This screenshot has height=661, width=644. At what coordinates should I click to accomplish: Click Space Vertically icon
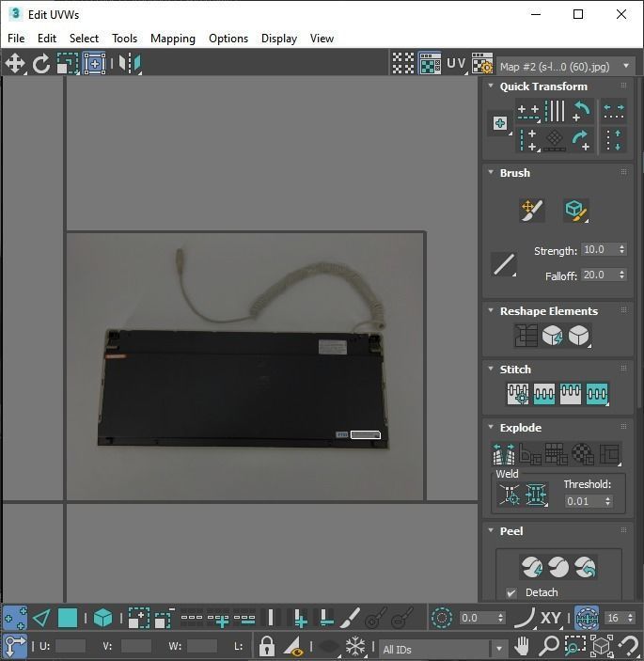point(614,140)
